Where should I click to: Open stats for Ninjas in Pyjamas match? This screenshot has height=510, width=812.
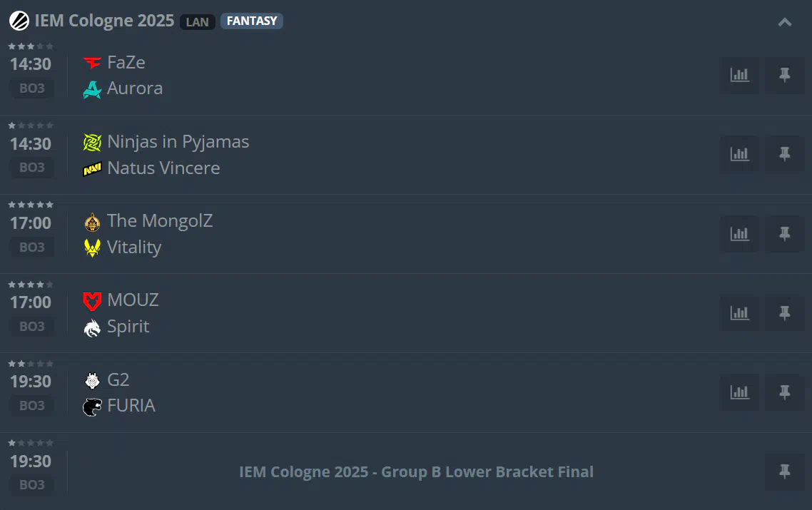click(x=739, y=154)
